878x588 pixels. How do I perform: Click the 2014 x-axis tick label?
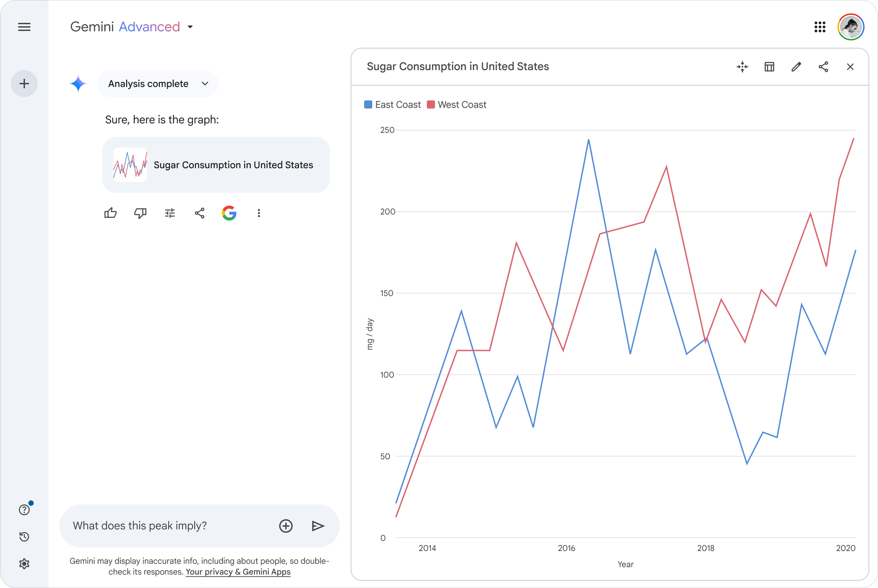click(427, 548)
